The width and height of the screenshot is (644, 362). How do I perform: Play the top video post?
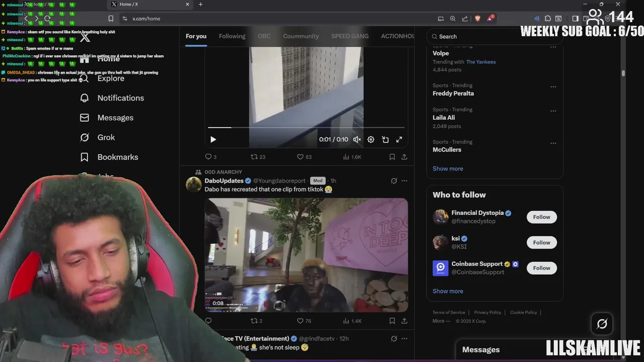213,140
